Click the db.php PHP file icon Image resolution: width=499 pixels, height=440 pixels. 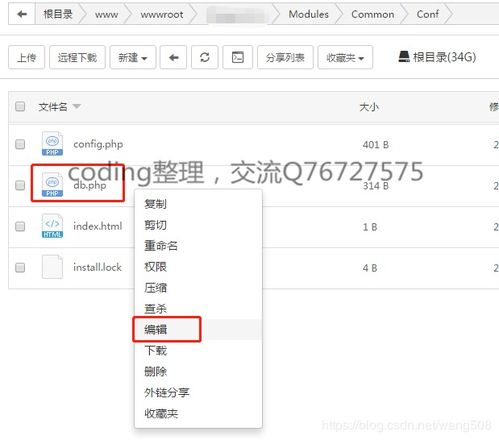52,185
